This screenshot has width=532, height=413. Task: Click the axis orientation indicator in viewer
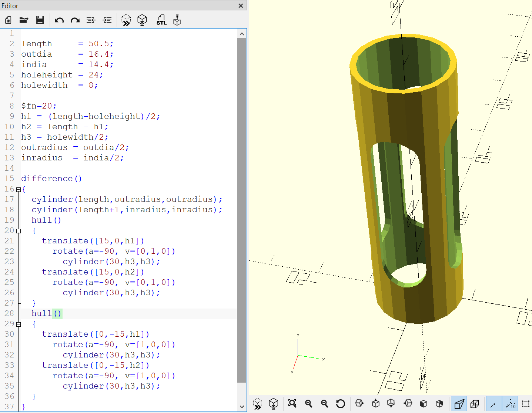307,355
